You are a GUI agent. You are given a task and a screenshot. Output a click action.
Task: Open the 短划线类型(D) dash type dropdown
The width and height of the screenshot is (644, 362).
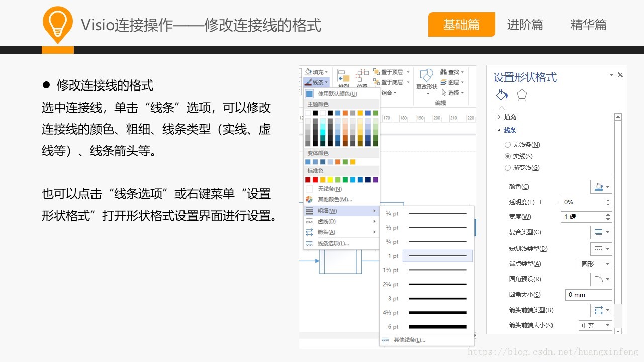point(601,249)
